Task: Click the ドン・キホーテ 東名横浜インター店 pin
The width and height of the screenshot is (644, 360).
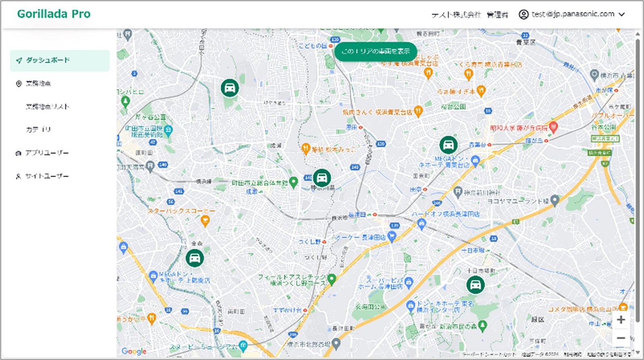Action: pyautogui.click(x=410, y=306)
